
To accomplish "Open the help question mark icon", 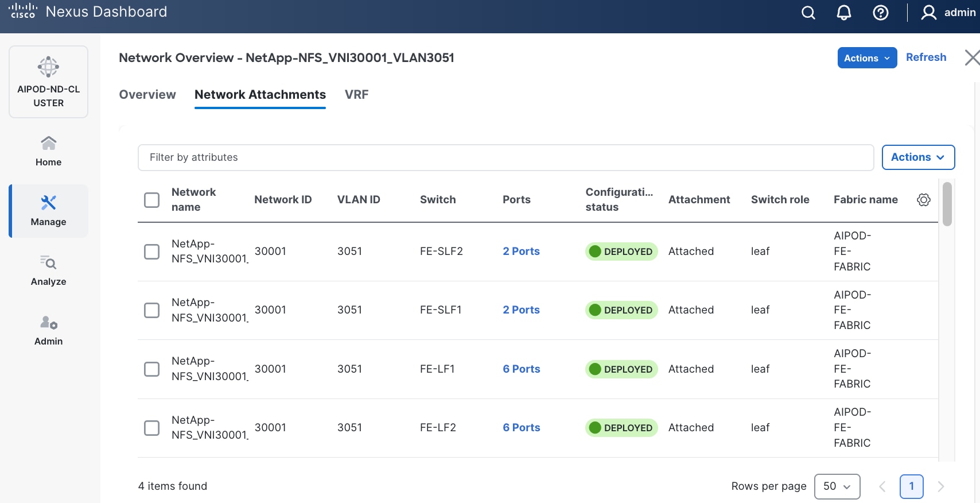I will point(880,13).
